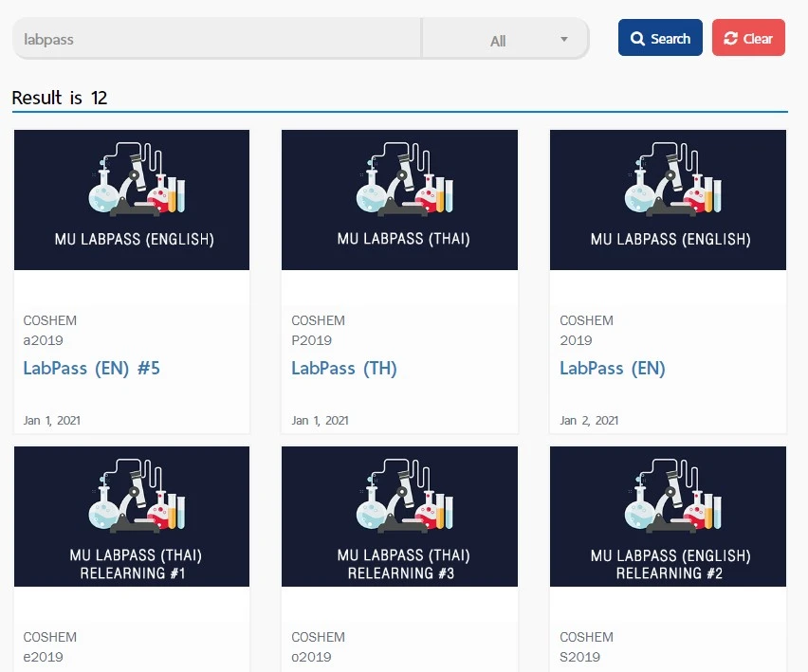
Task: Click the magnifier icon in Search button
Action: point(637,39)
